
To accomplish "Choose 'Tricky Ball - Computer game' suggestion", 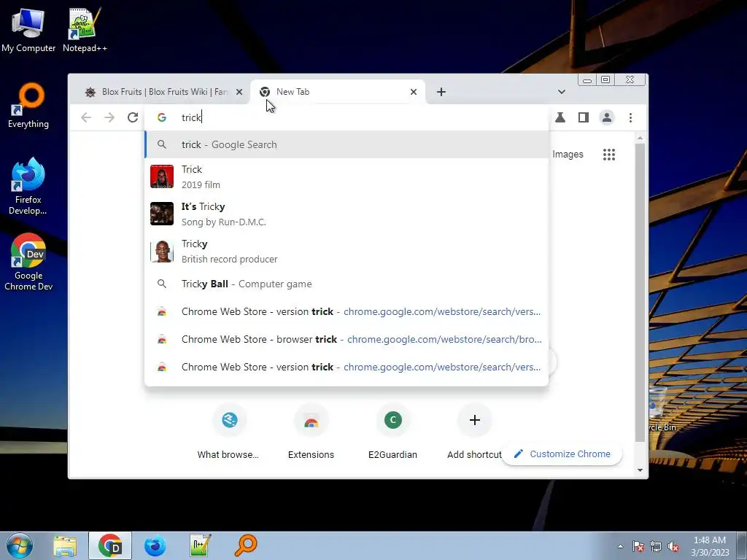I will coord(347,284).
